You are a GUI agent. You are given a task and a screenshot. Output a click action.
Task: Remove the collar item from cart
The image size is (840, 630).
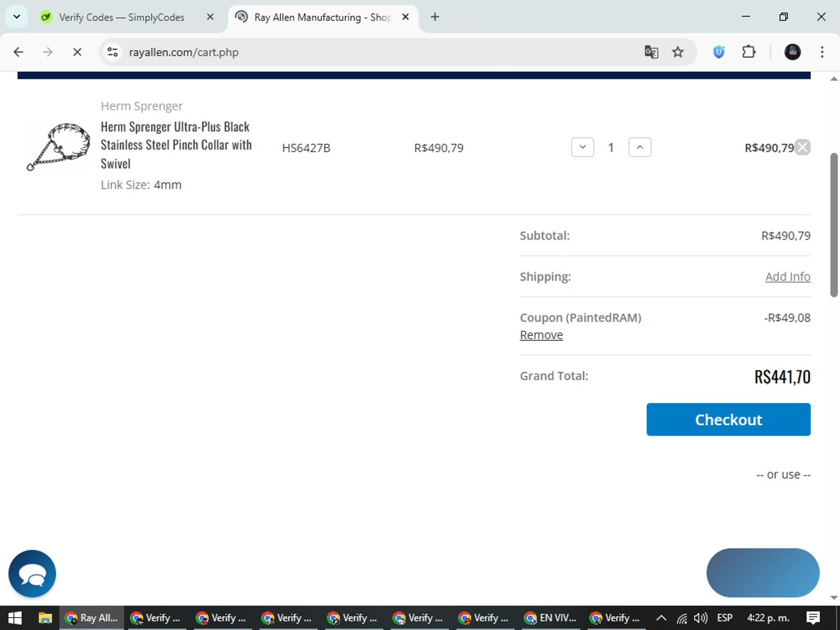tap(802, 147)
